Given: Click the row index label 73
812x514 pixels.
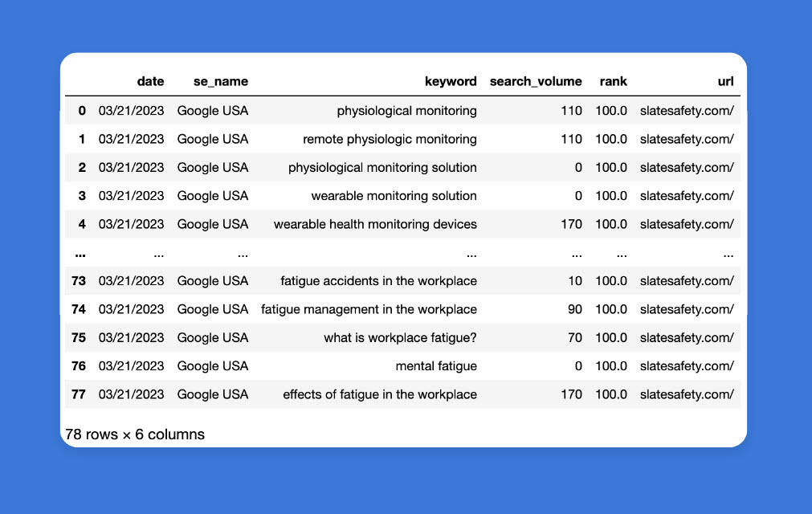Looking at the screenshot, I should (x=79, y=281).
